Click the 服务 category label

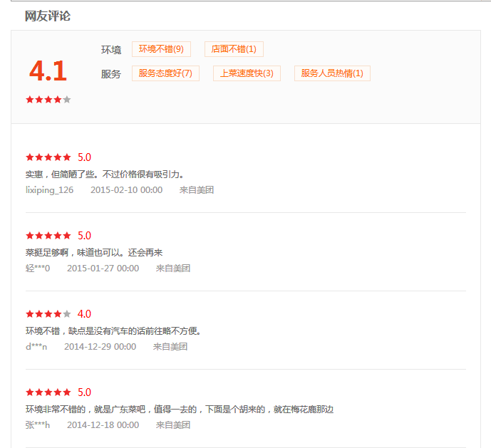point(111,74)
